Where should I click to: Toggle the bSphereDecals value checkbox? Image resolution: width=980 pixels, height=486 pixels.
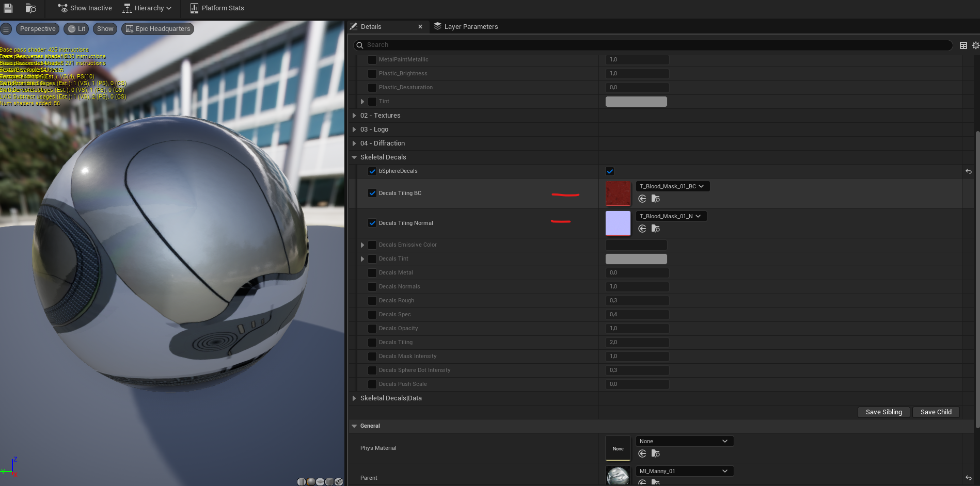pyautogui.click(x=610, y=171)
